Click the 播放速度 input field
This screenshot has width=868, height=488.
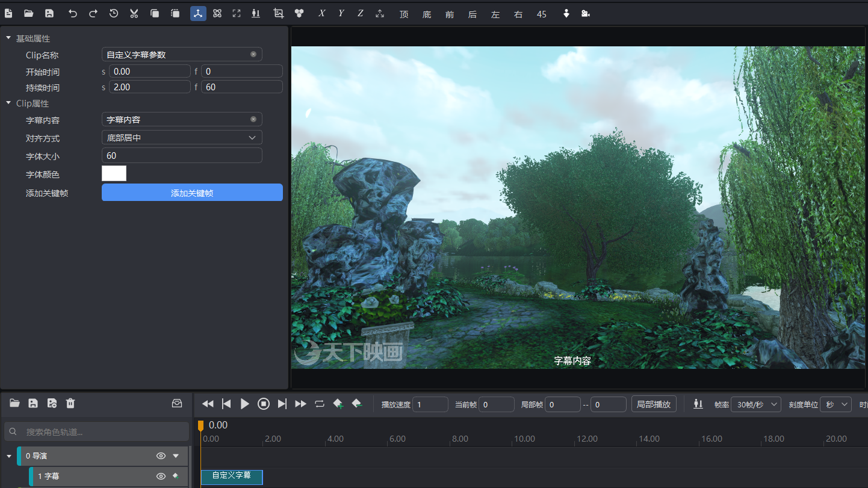tap(430, 404)
